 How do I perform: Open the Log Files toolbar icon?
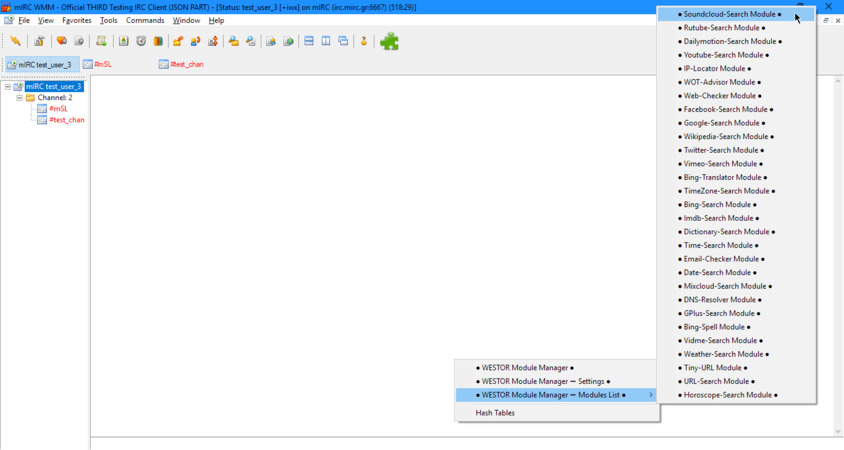(251, 41)
